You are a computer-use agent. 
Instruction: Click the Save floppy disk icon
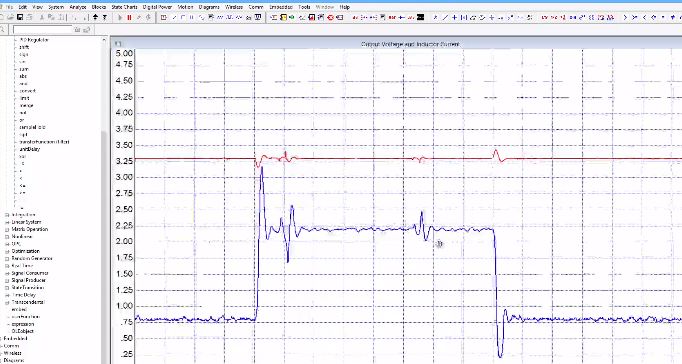[20, 17]
